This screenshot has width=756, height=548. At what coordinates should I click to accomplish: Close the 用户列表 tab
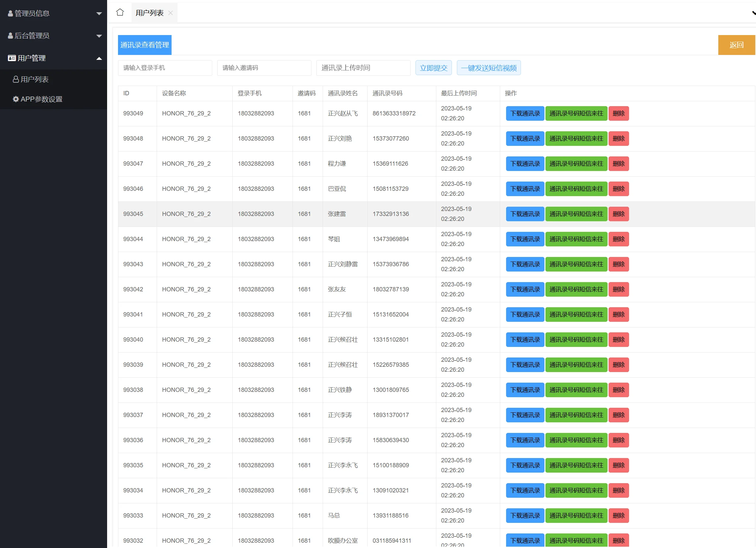(x=170, y=13)
